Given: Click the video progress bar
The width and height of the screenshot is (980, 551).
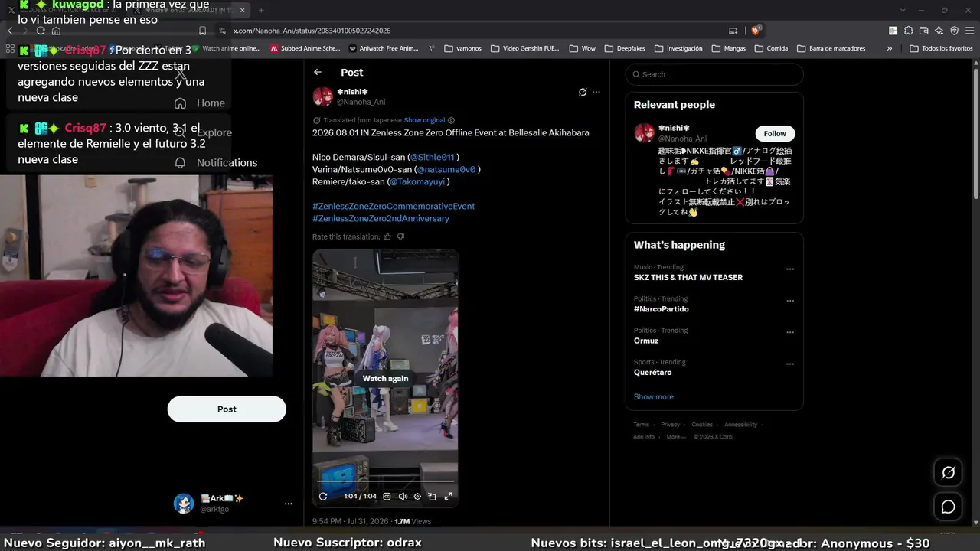Looking at the screenshot, I should [x=385, y=481].
